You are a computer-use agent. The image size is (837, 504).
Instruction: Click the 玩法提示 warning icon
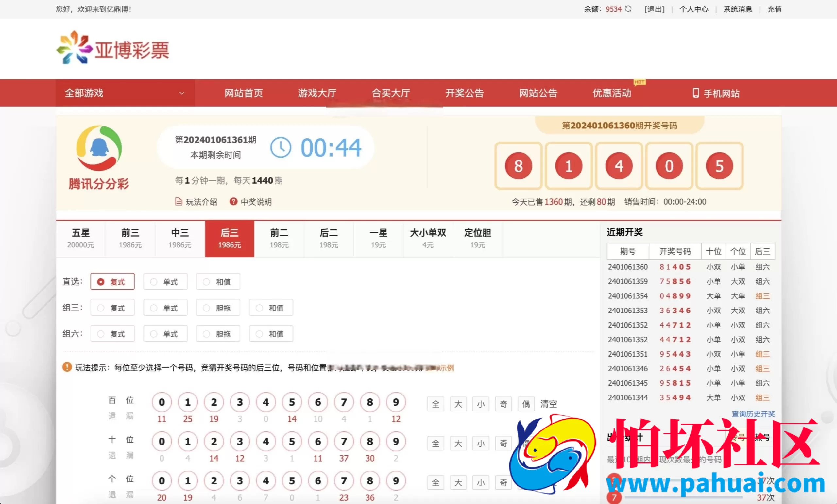[x=67, y=367]
